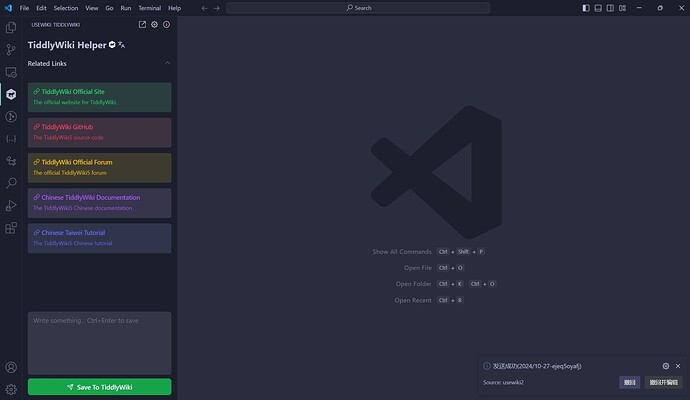Image resolution: width=690 pixels, height=400 pixels.
Task: Open notification settings gear in the toast
Action: click(x=666, y=366)
